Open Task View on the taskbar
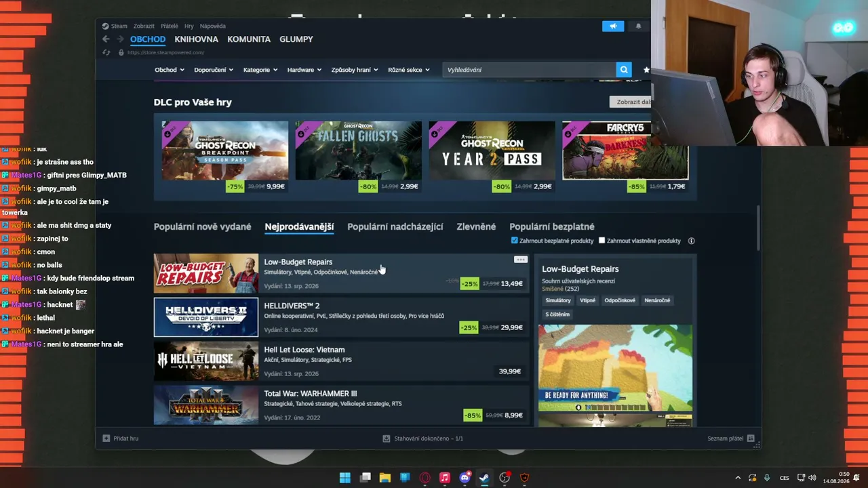868x488 pixels. (x=365, y=478)
